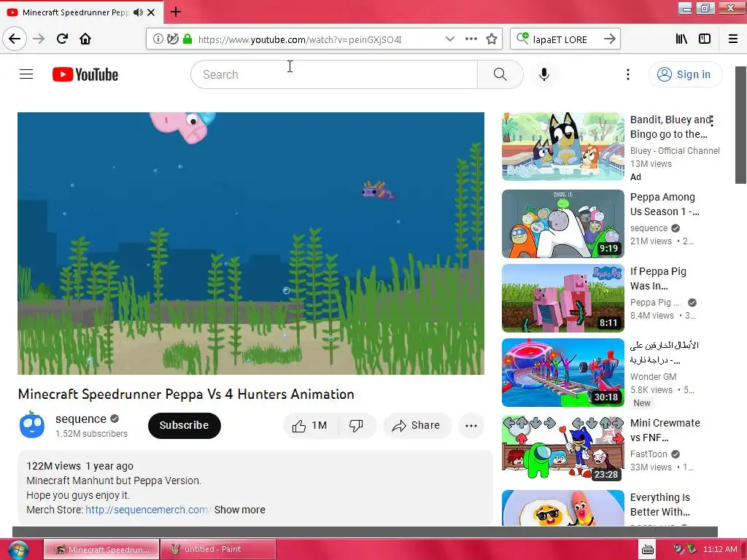
Task: Subscribe to the sequence channel
Action: click(x=185, y=425)
